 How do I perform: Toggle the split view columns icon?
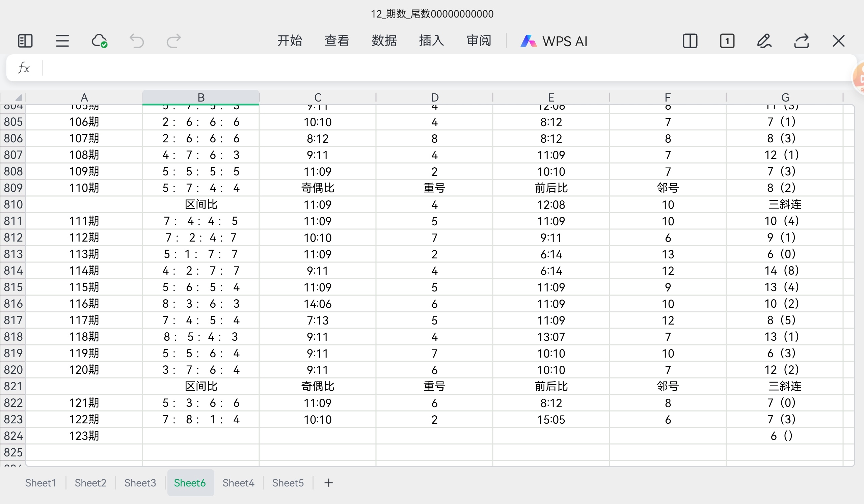tap(690, 41)
